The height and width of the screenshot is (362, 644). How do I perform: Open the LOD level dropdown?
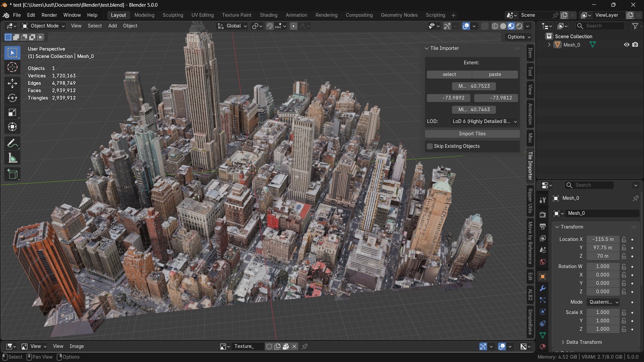tap(485, 121)
